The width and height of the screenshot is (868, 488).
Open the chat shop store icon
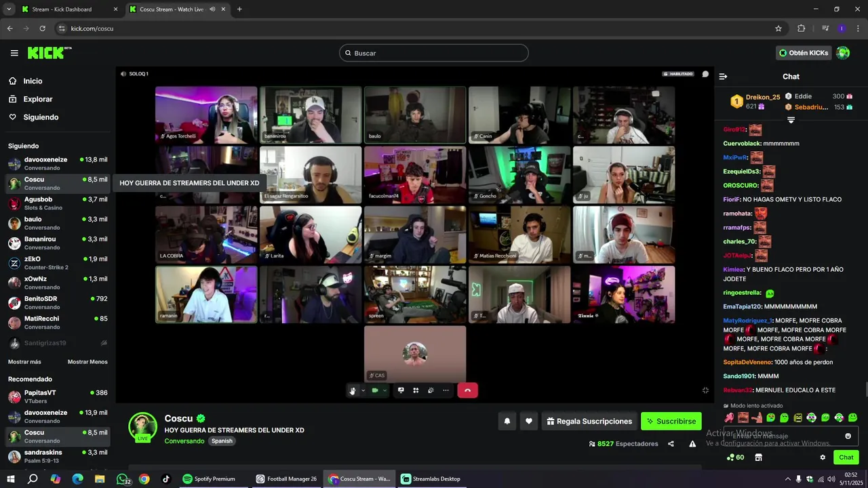[x=758, y=457]
